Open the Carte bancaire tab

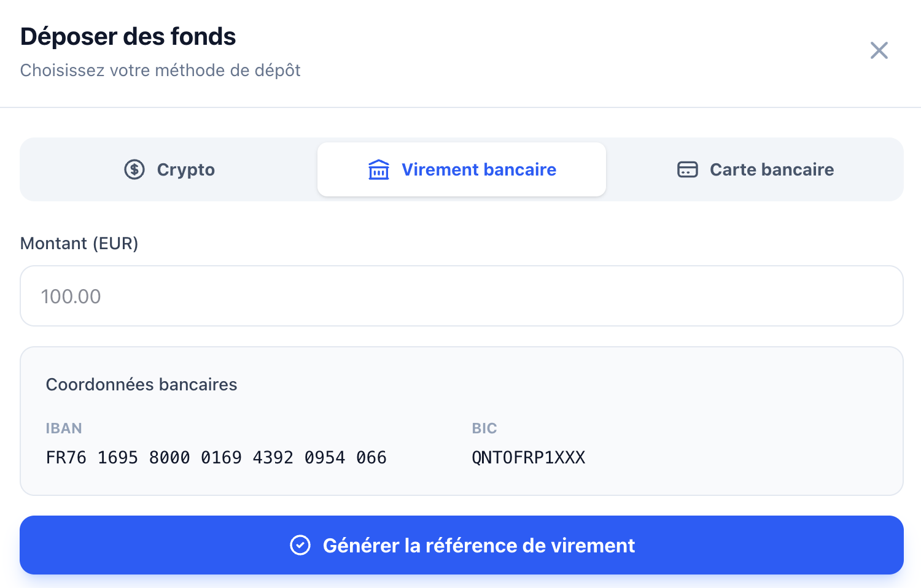click(x=755, y=169)
